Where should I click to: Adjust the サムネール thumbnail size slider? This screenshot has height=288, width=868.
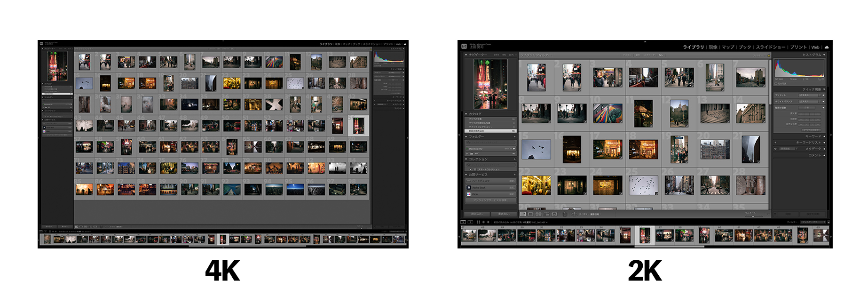753,216
